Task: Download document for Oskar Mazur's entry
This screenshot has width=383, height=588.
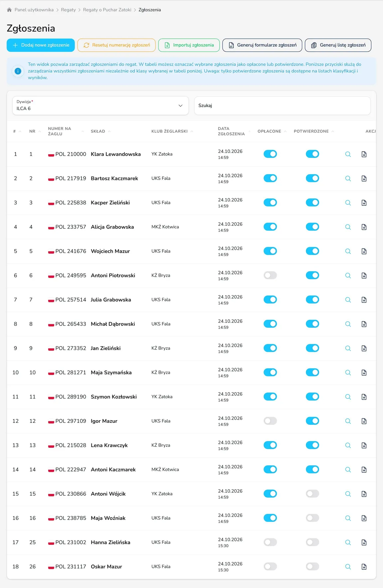Action: tap(364, 567)
